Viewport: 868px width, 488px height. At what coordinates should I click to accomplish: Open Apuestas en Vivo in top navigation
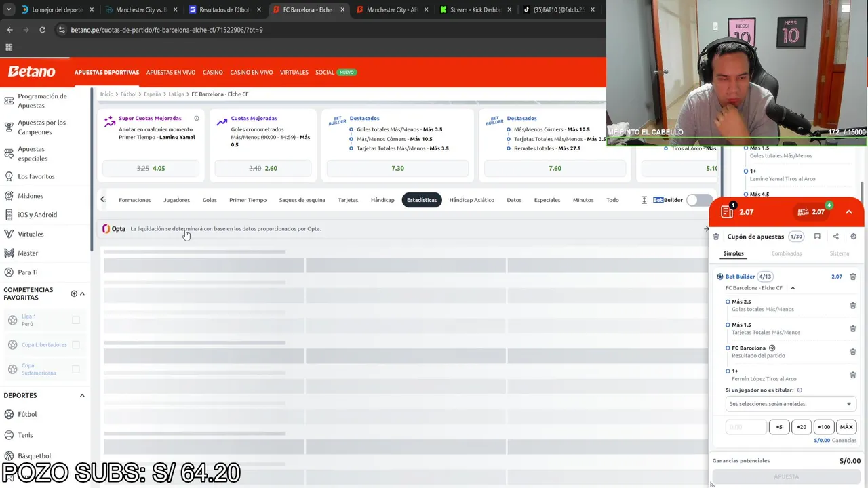pos(171,73)
